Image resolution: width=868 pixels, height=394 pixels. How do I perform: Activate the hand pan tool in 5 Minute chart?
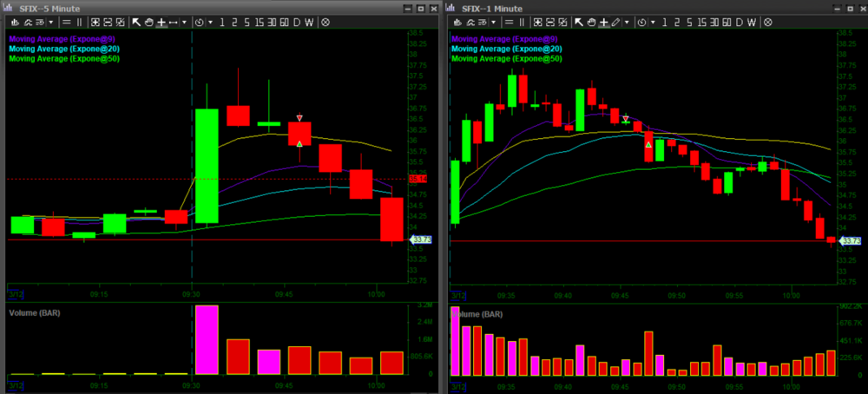click(149, 22)
